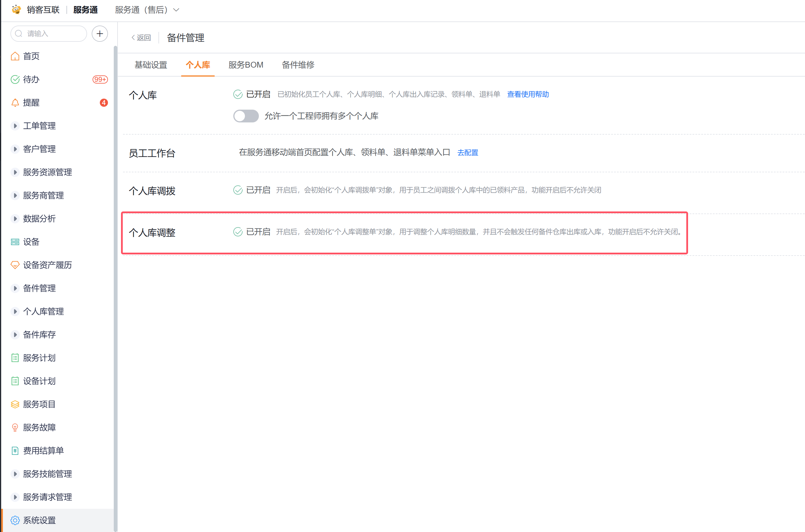The image size is (805, 532).
Task: Click the 系统设置 gear icon
Action: [x=15, y=520]
